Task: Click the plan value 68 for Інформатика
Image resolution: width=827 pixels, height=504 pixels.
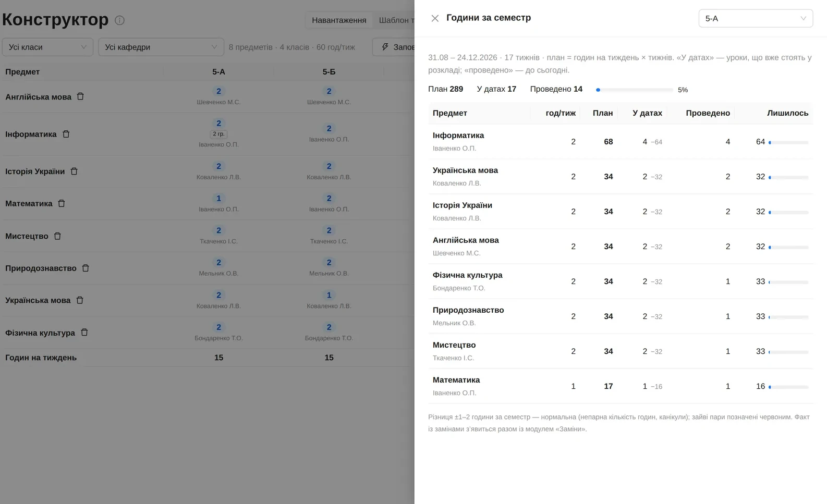Action: point(608,142)
